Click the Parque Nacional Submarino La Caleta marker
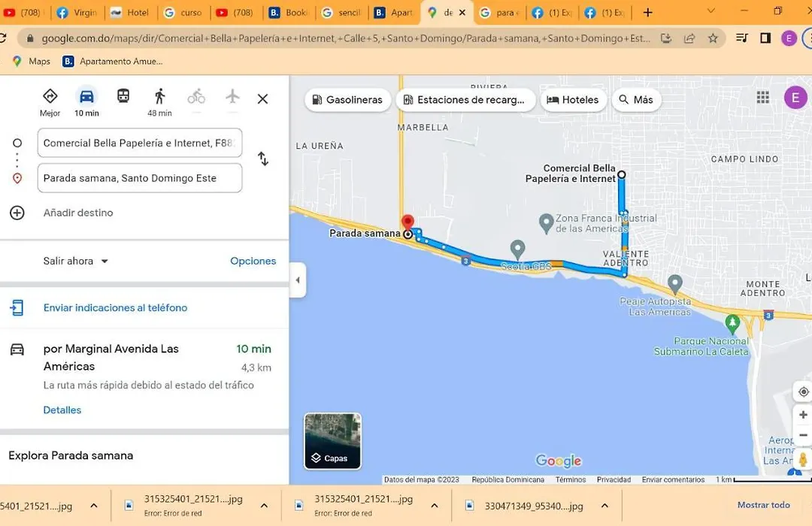The image size is (812, 526). (732, 324)
